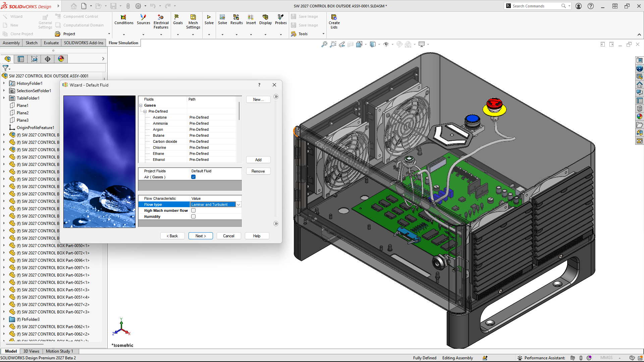Open the Results tool
This screenshot has height=362, width=644.
coord(236,19)
